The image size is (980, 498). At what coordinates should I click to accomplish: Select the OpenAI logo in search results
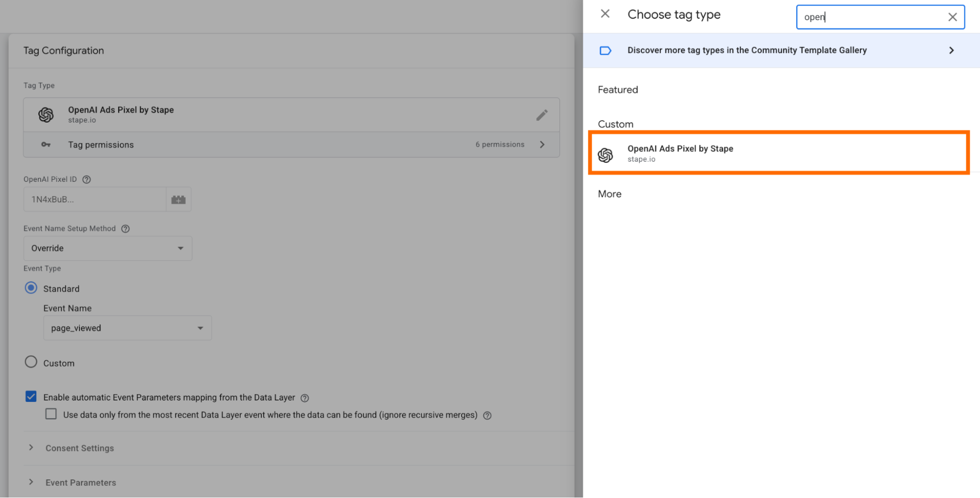click(605, 155)
